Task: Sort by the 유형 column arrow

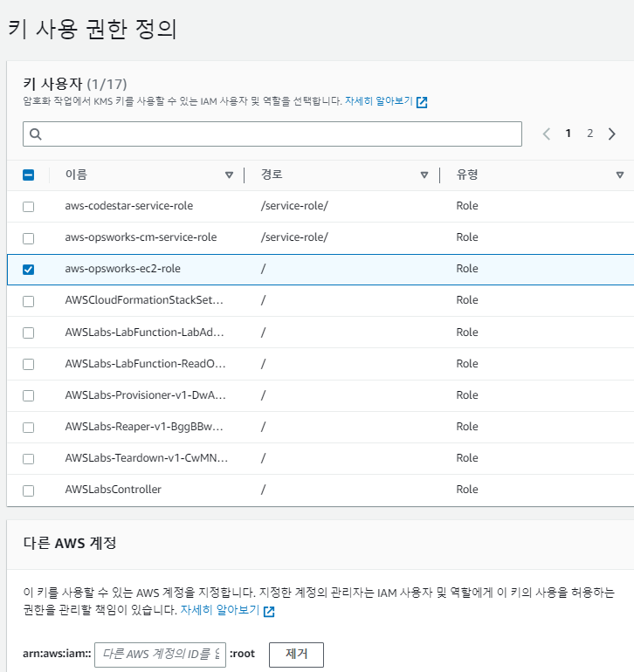Action: (x=620, y=175)
